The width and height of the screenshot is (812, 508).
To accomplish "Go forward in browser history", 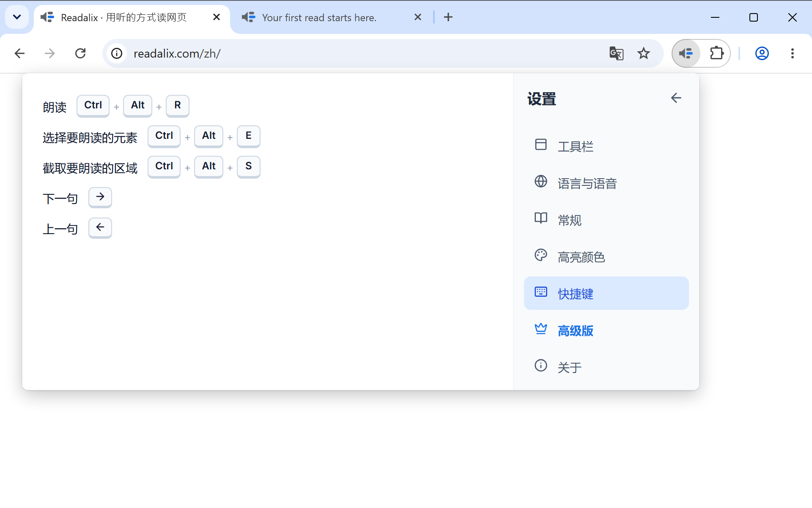I will (x=50, y=53).
